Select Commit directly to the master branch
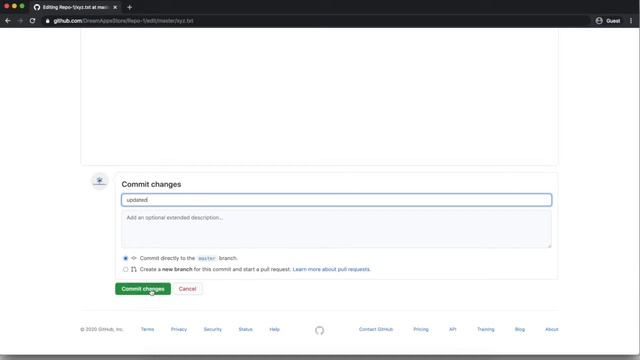 [x=126, y=258]
